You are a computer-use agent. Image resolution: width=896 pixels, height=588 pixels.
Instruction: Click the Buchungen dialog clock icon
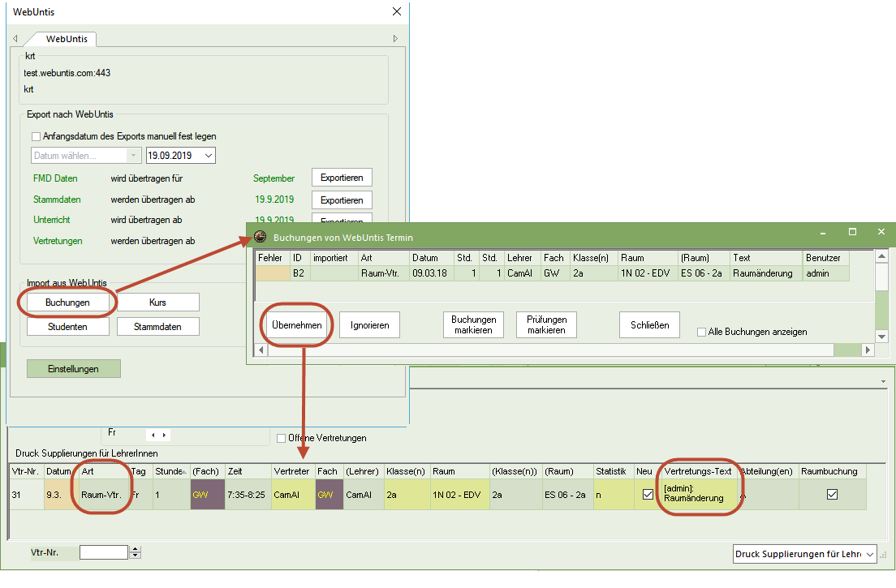point(260,236)
